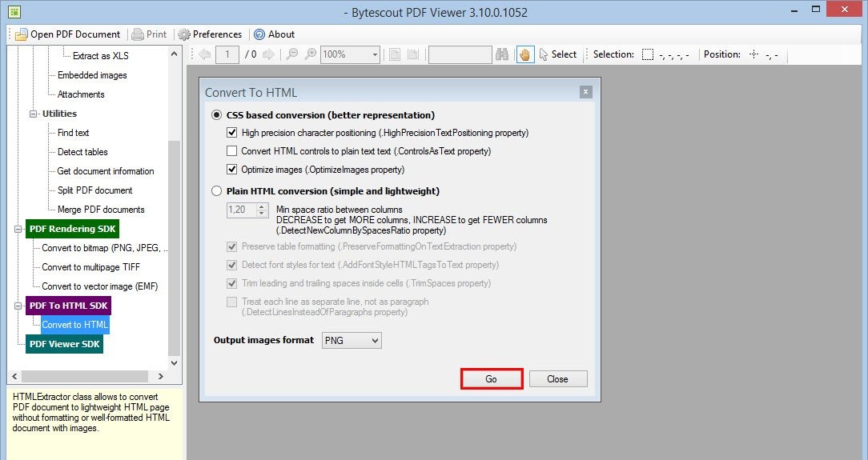Collapse the PDF To HTML SDK node
Screen dimensions: 868x460
pyautogui.click(x=18, y=306)
